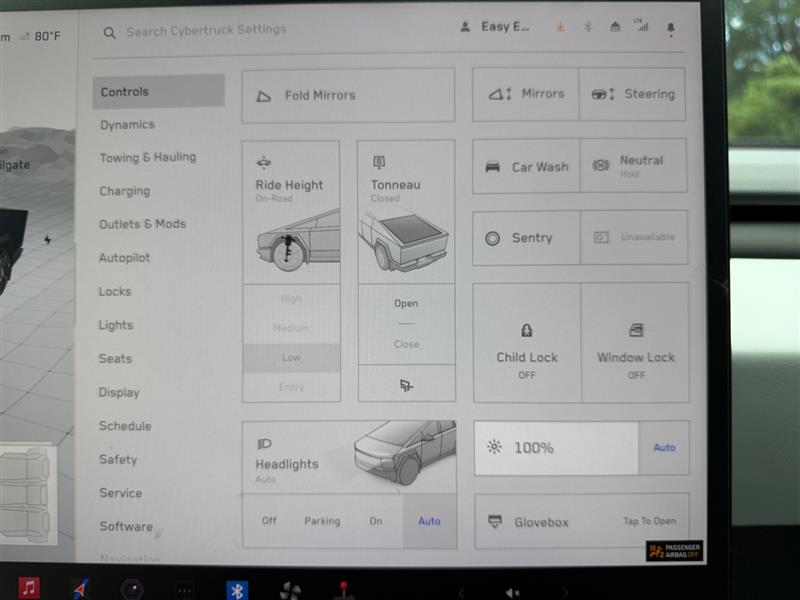
Task: Open Software settings
Action: pos(126,526)
